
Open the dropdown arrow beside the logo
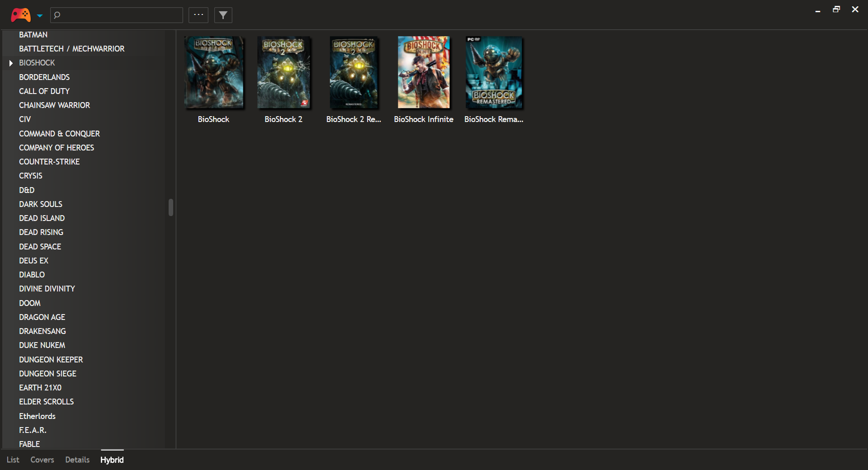point(40,15)
